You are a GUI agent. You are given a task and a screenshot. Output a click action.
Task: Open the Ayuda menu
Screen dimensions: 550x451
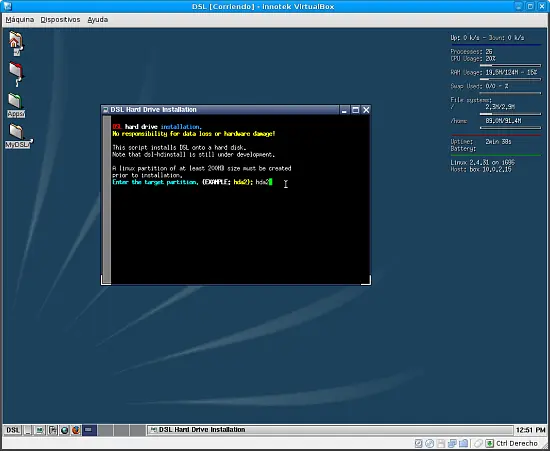(98, 20)
